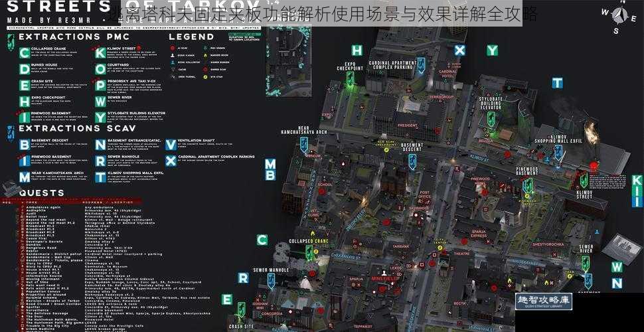Select the Boss Kaban icon in the legend
This screenshot has height=332, width=644.
click(173, 55)
